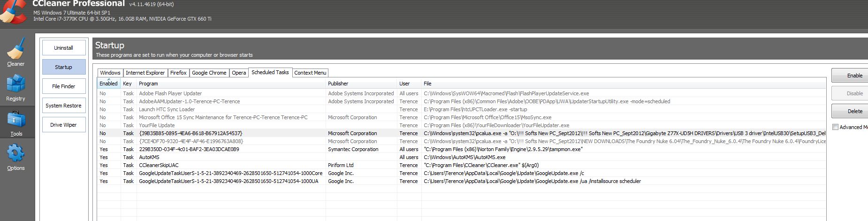Switch to the Windows tab
The height and width of the screenshot is (221, 868).
[110, 73]
